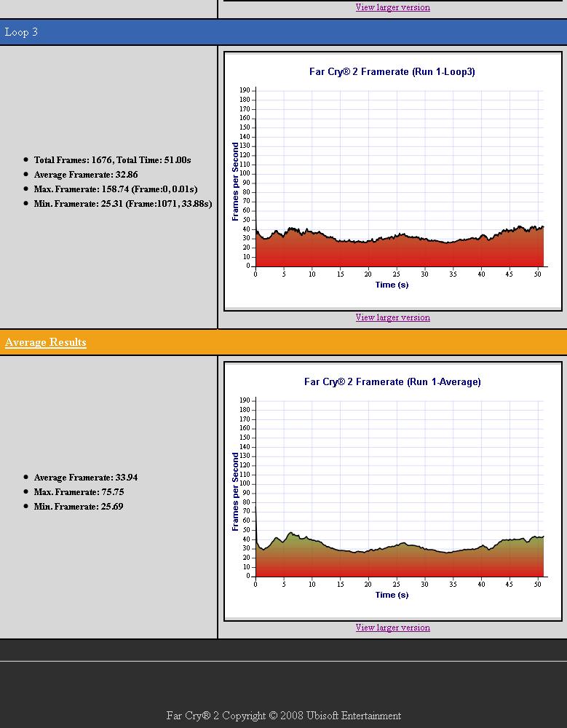The image size is (567, 728).
Task: Select Min. Framerate: 25.69 text
Action: pyautogui.click(x=79, y=507)
